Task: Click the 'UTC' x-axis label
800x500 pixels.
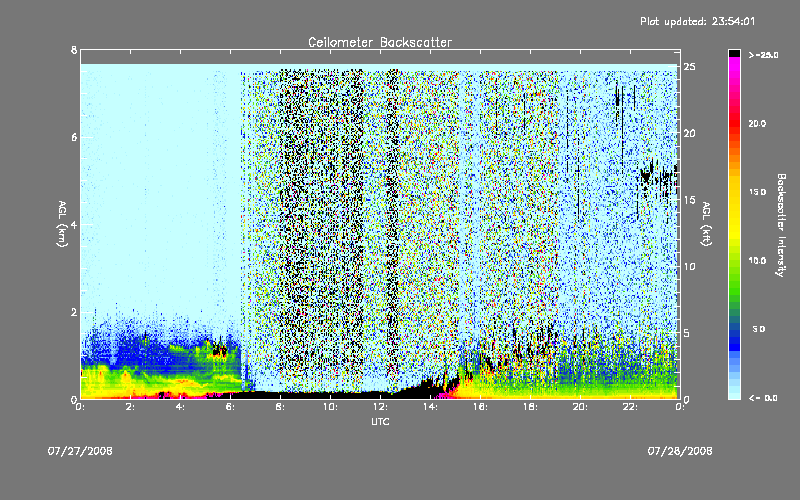Action: click(x=380, y=421)
